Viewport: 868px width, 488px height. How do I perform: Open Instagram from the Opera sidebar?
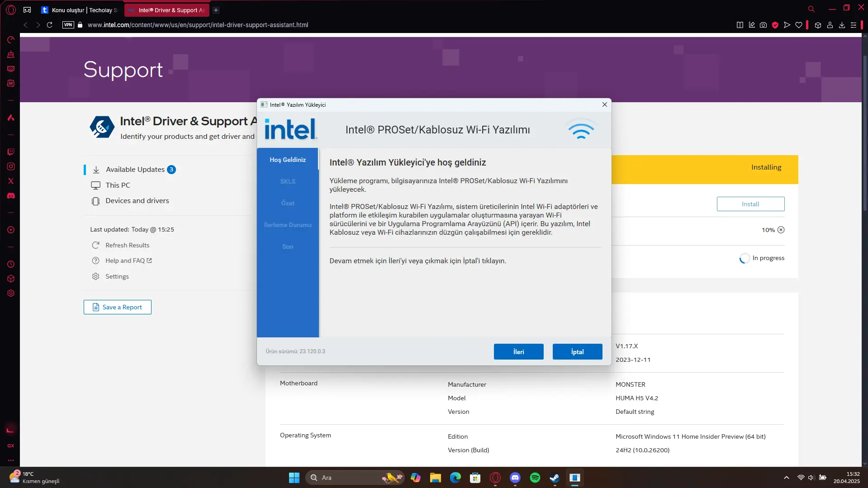click(x=11, y=166)
